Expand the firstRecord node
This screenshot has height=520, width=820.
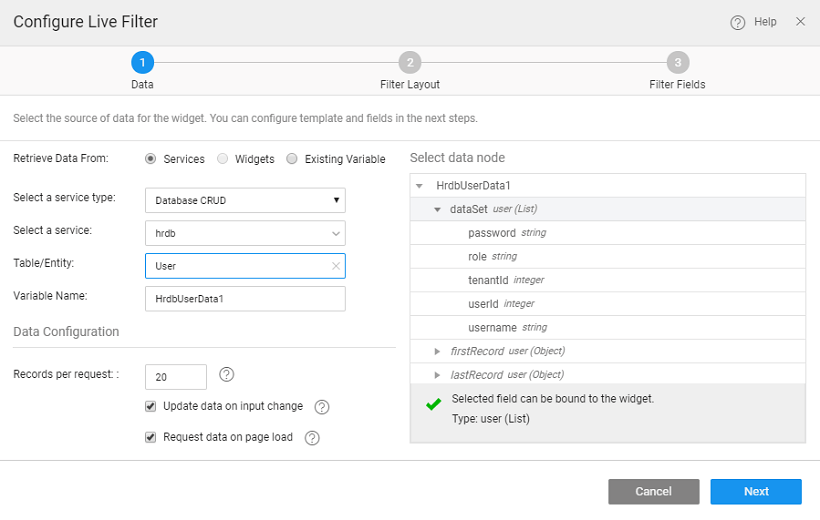pos(437,351)
